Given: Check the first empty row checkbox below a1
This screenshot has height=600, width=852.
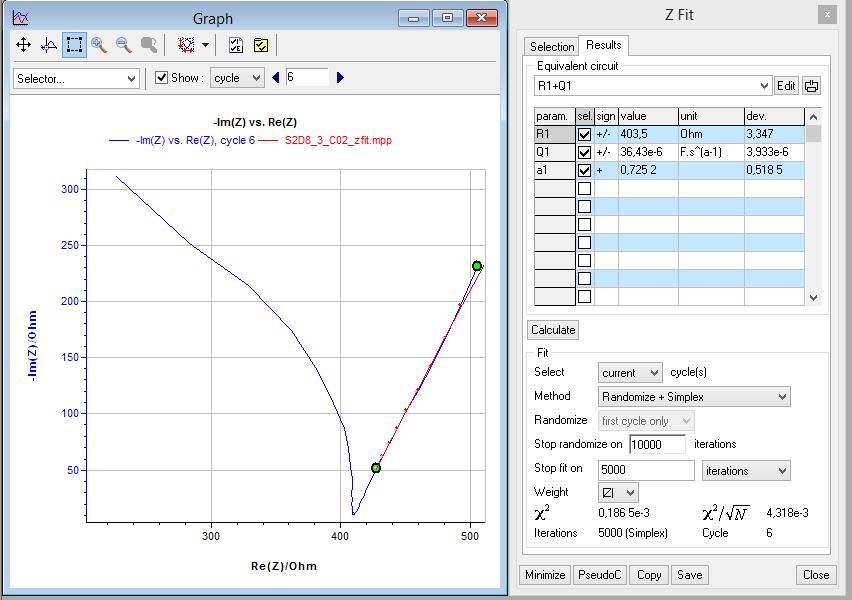Looking at the screenshot, I should [x=584, y=189].
